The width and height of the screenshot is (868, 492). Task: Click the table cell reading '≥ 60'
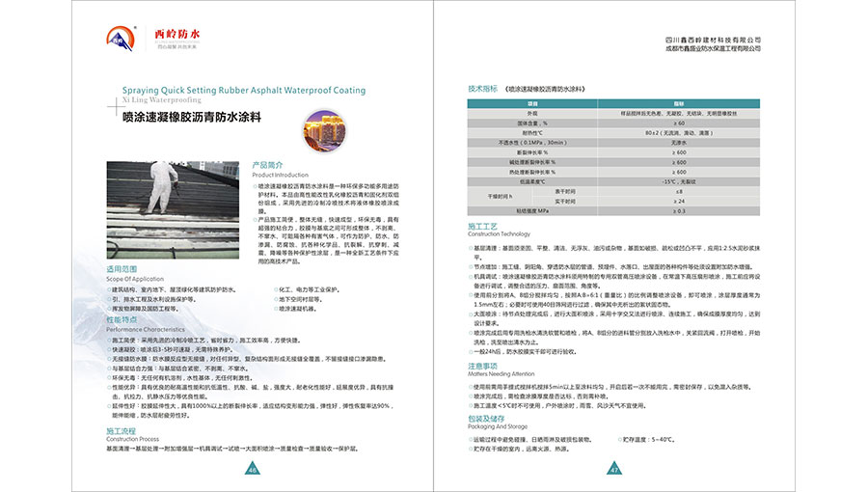click(679, 123)
